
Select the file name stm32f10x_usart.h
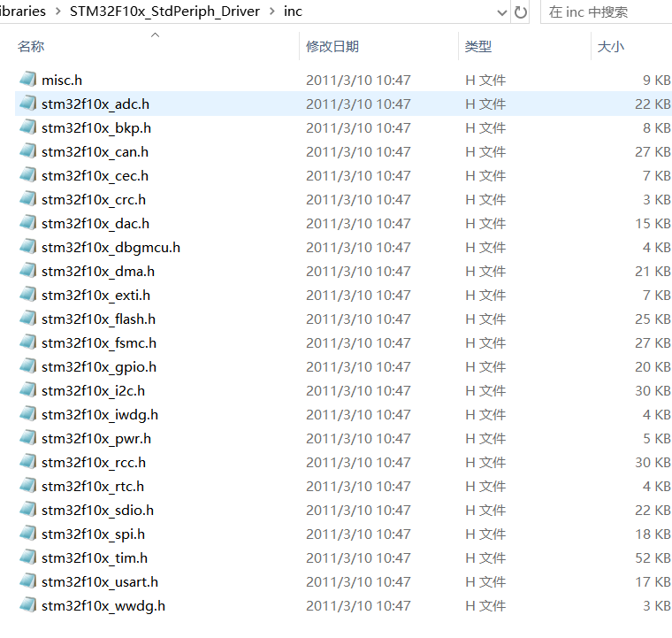pos(99,582)
